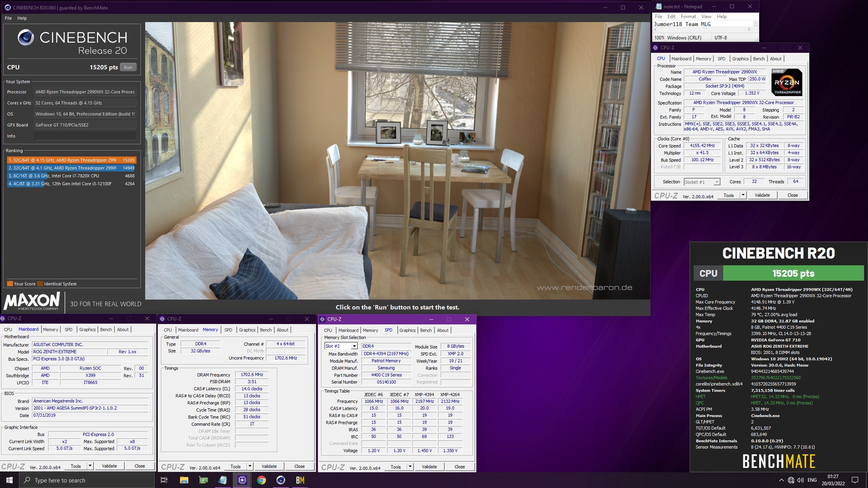Select the Core i3-12100F ranking row
Viewport: 868px width, 488px height.
point(71,184)
